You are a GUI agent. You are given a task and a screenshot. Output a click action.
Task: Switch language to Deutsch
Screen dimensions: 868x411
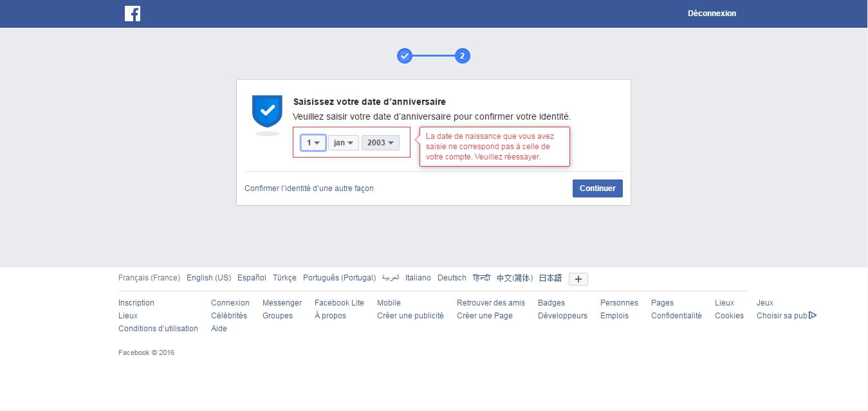point(452,278)
